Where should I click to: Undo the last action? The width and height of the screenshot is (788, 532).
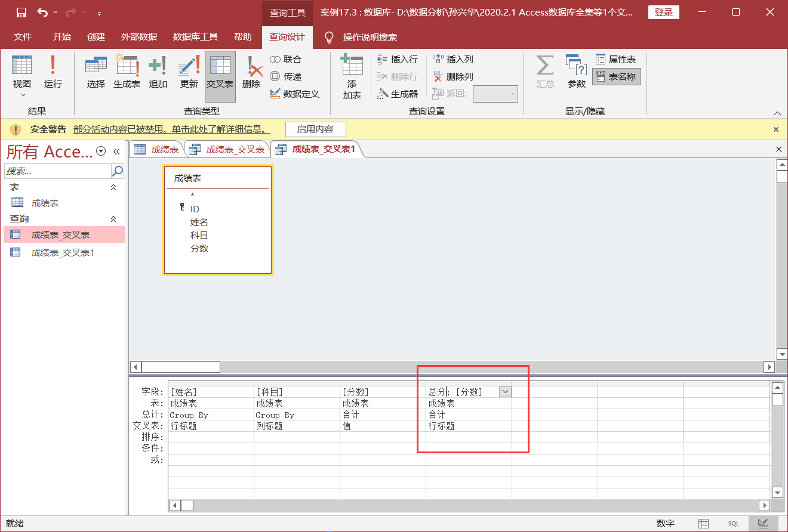point(42,13)
